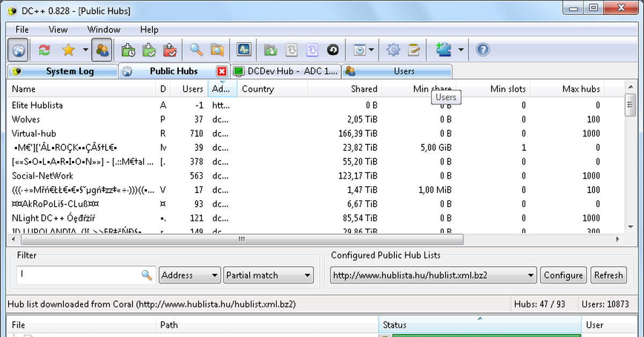The height and width of the screenshot is (337, 644).
Task: Click inside the Filter text field
Action: [78, 275]
